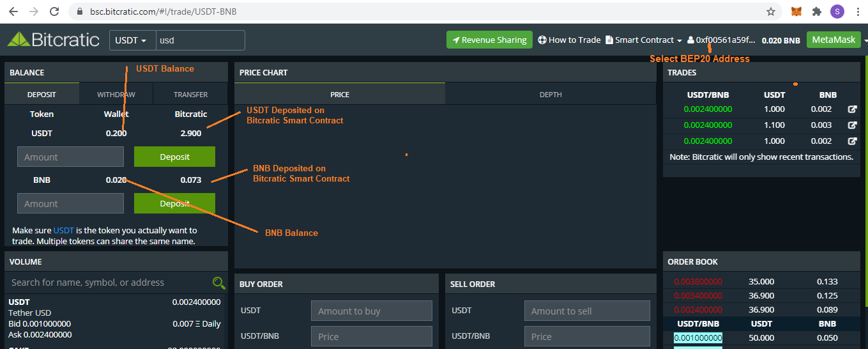Open the MetaMask fox extension icon

pos(796,12)
